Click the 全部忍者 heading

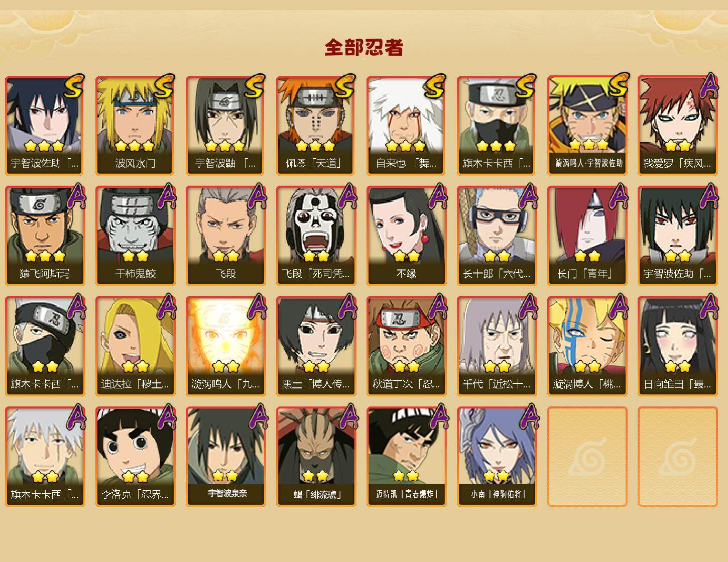364,47
